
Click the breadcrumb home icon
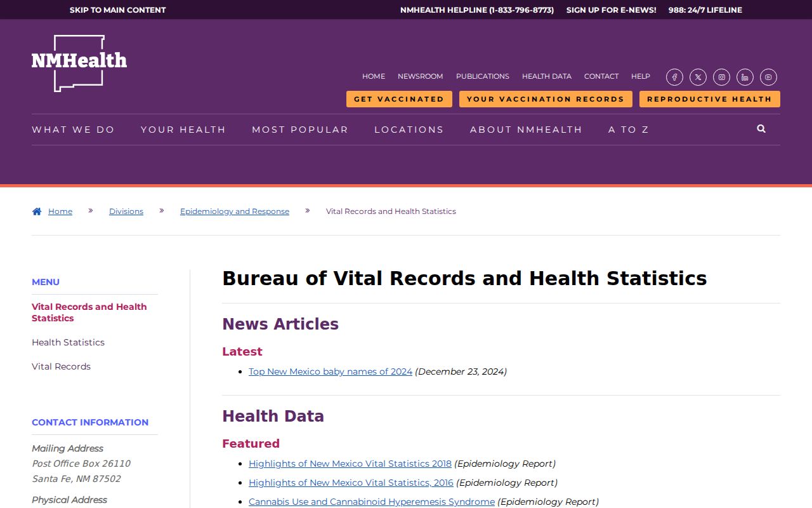[x=37, y=211]
